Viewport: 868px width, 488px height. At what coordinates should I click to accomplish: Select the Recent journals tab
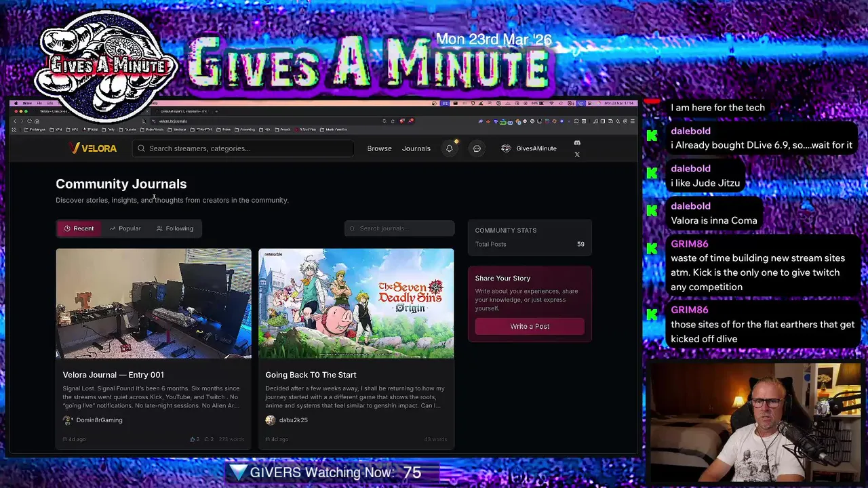pyautogui.click(x=78, y=228)
